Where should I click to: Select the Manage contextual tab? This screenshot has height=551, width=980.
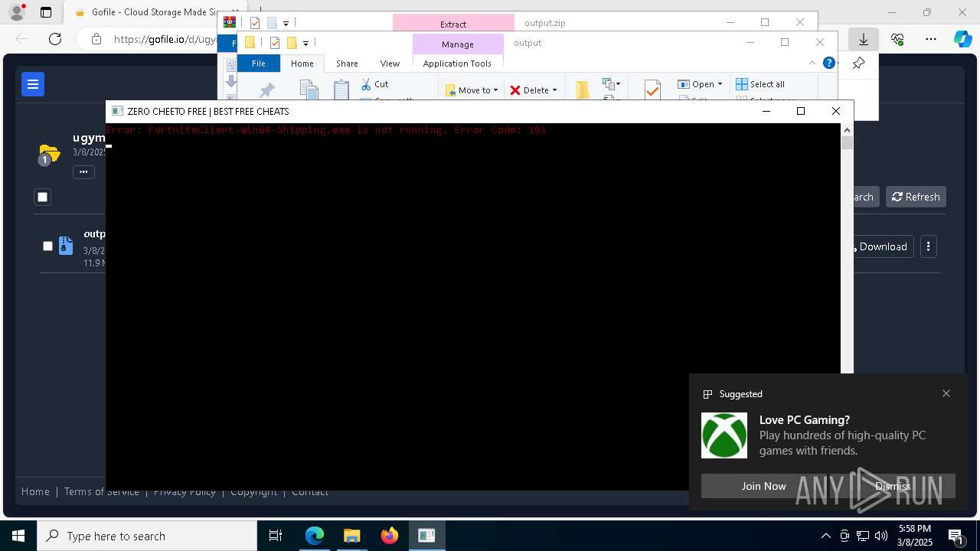(458, 44)
